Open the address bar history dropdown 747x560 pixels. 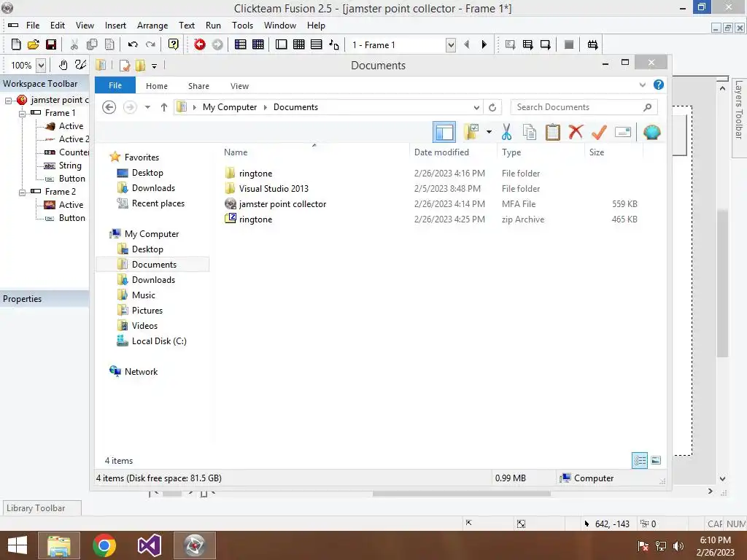pyautogui.click(x=476, y=107)
